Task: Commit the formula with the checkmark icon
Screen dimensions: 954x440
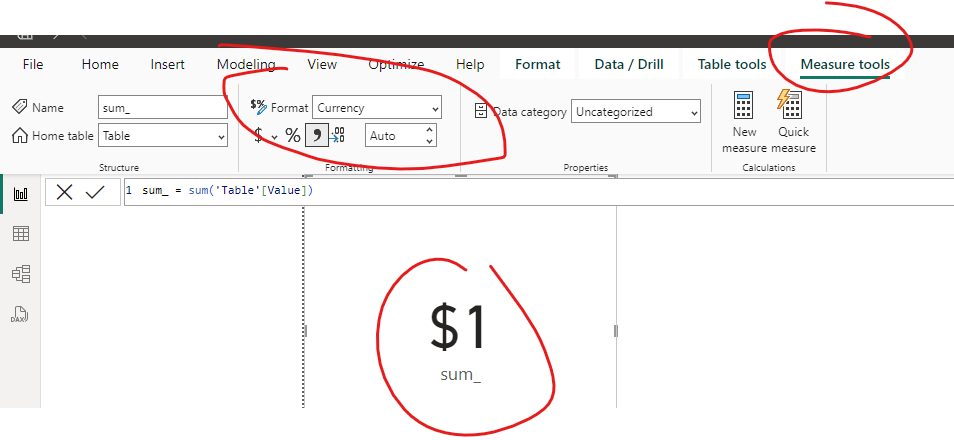Action: pos(95,192)
